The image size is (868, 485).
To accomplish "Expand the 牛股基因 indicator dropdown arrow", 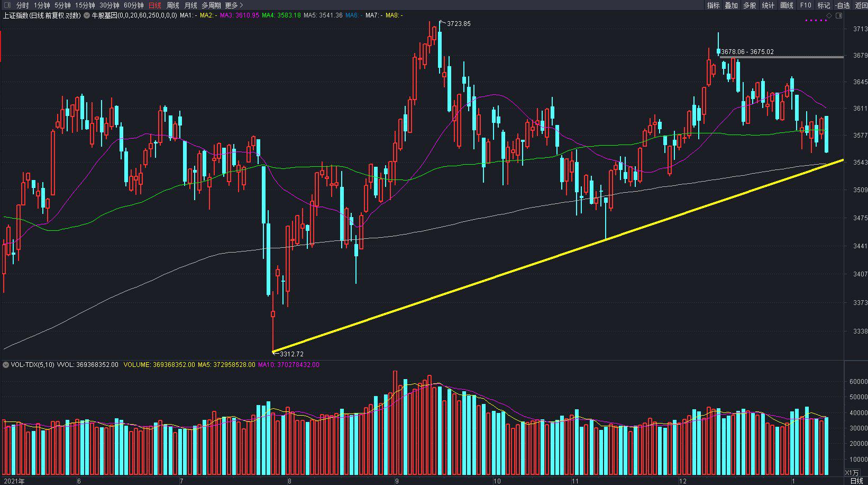I will point(87,15).
